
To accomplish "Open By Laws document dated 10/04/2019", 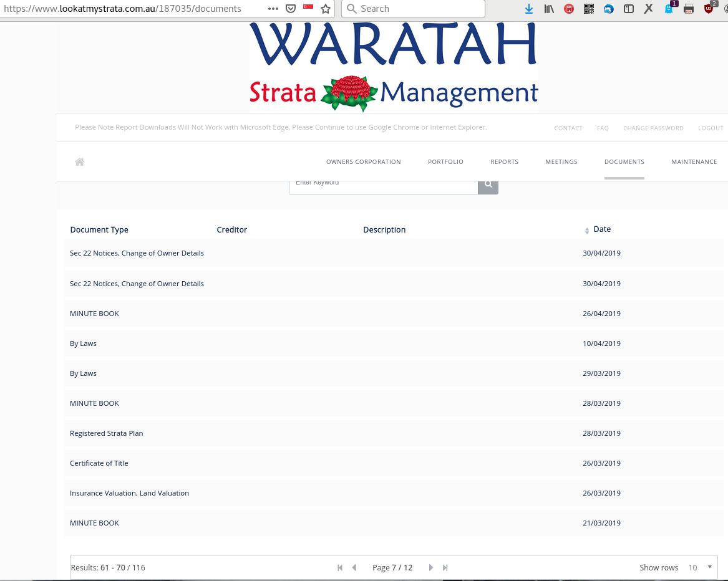I will pyautogui.click(x=394, y=344).
